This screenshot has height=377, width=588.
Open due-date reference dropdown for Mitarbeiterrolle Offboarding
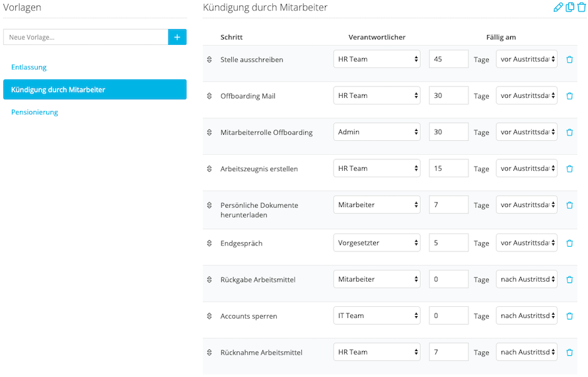[527, 132]
